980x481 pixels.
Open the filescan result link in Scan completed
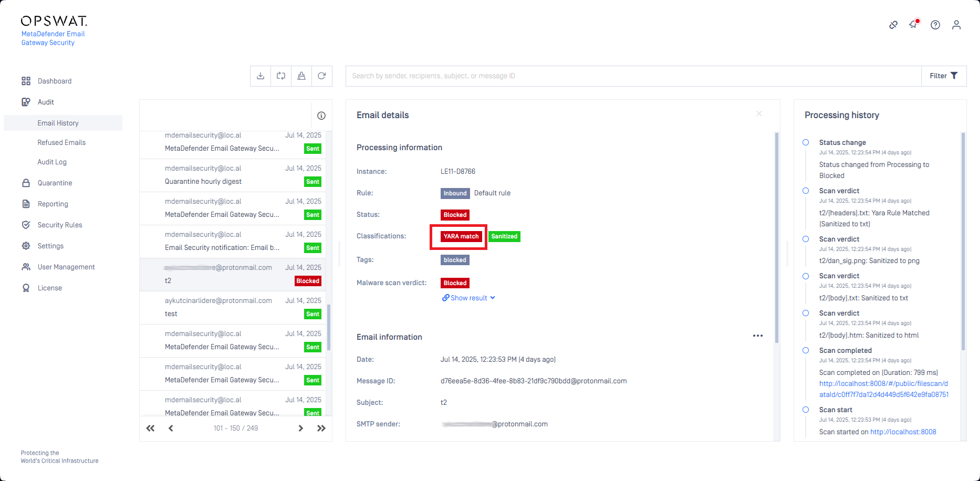pyautogui.click(x=884, y=389)
